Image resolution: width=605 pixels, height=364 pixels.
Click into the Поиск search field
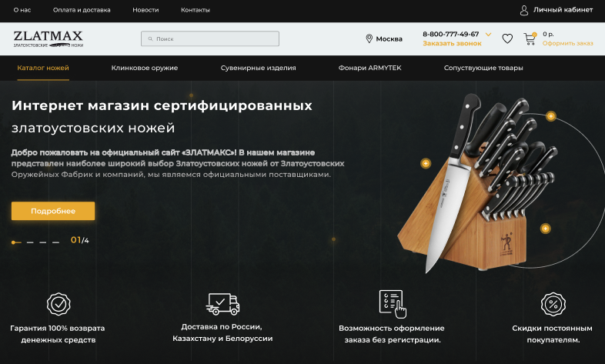(x=210, y=38)
